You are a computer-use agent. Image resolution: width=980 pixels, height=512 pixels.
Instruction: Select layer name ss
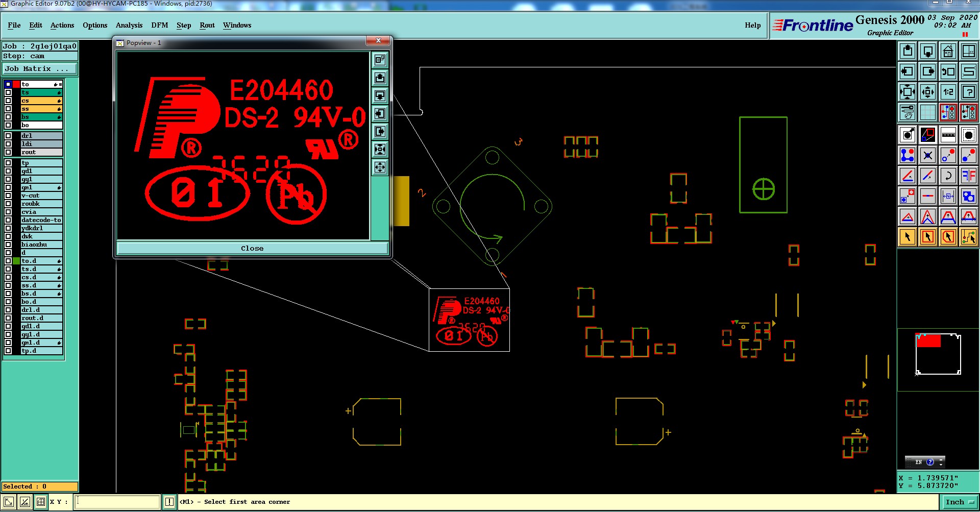(x=41, y=109)
